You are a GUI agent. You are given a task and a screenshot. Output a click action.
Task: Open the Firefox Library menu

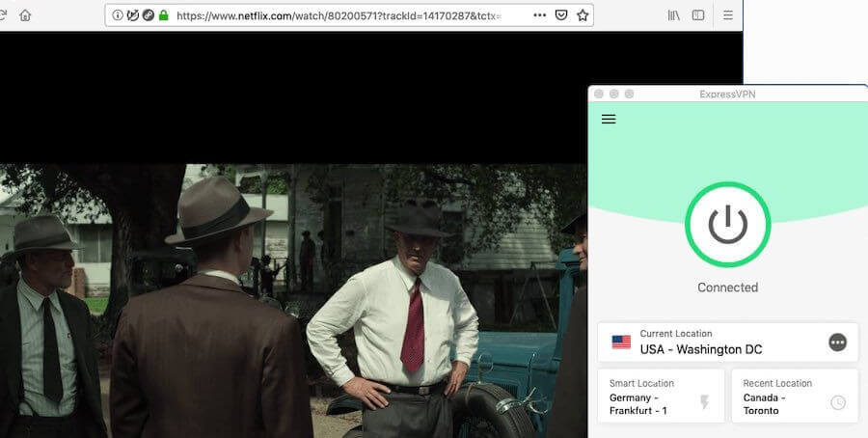pyautogui.click(x=674, y=15)
